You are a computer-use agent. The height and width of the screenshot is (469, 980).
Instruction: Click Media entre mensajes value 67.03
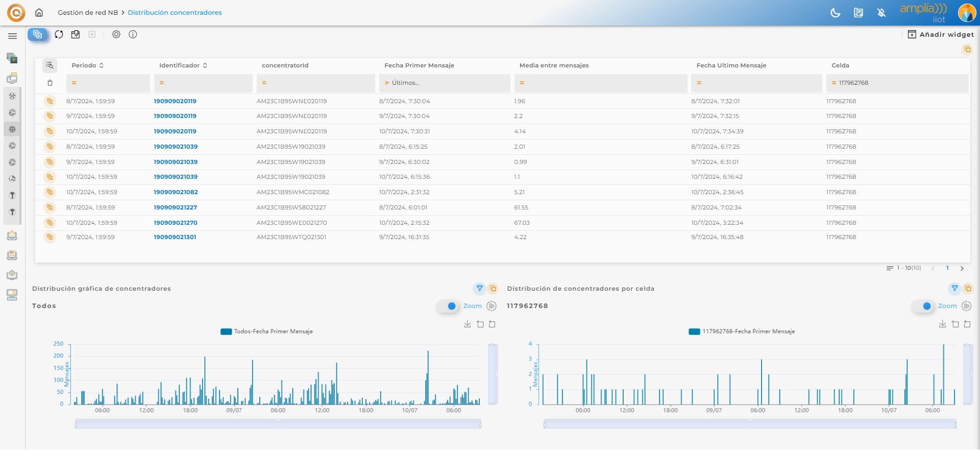pyautogui.click(x=522, y=223)
